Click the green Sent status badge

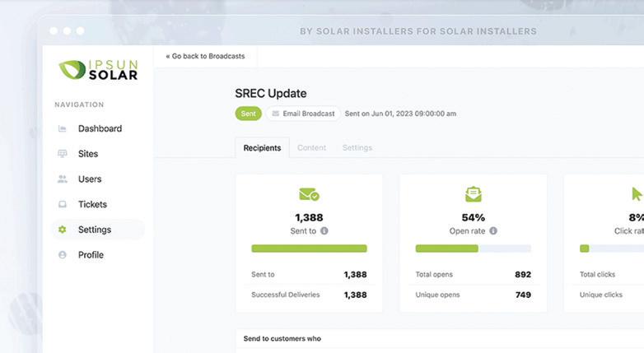(x=248, y=114)
